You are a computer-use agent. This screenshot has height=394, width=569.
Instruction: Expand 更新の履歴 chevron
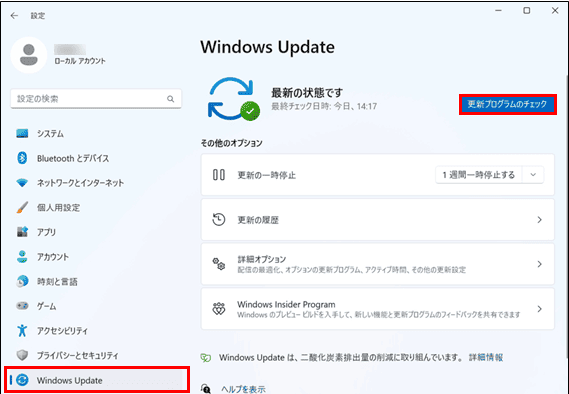pyautogui.click(x=540, y=219)
